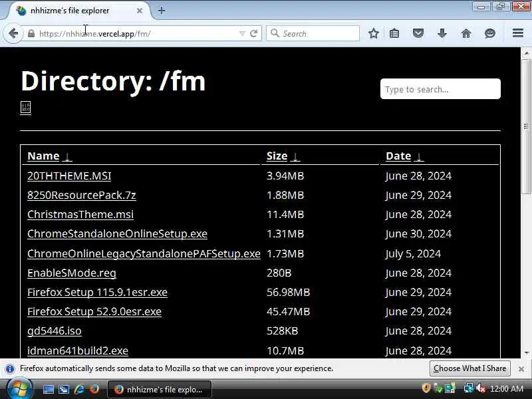Focus the browser Search box
The width and height of the screenshot is (532, 399).
[313, 33]
